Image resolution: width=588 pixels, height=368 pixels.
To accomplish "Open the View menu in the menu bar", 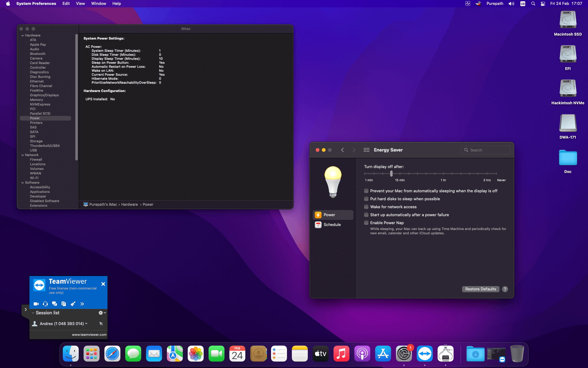I will [80, 4].
